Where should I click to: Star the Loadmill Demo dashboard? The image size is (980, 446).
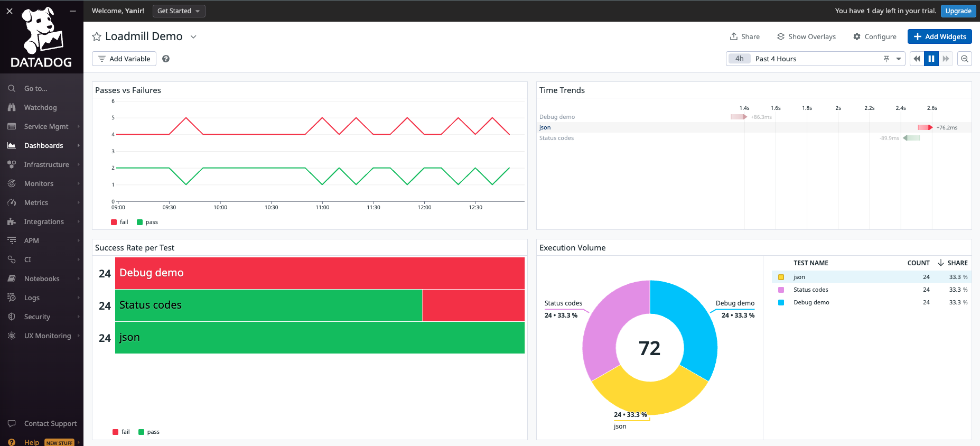97,36
